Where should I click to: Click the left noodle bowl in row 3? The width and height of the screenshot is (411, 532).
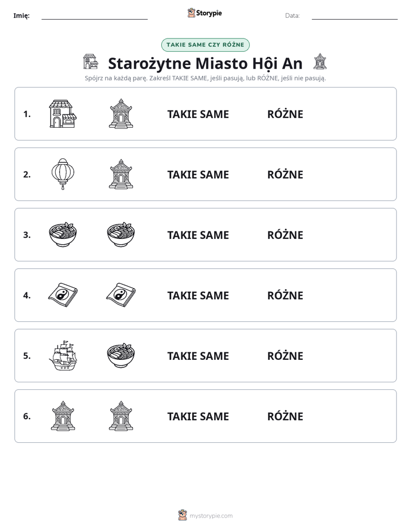(x=63, y=234)
